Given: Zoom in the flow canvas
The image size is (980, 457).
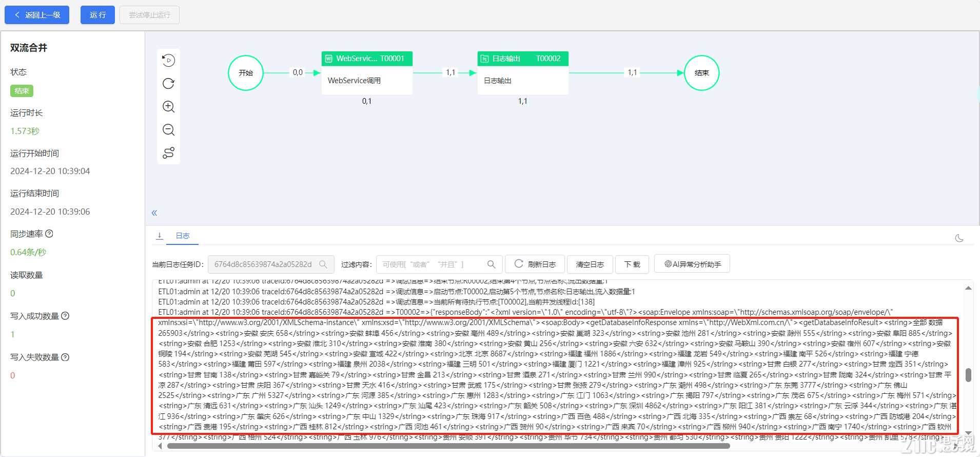Looking at the screenshot, I should (x=168, y=107).
